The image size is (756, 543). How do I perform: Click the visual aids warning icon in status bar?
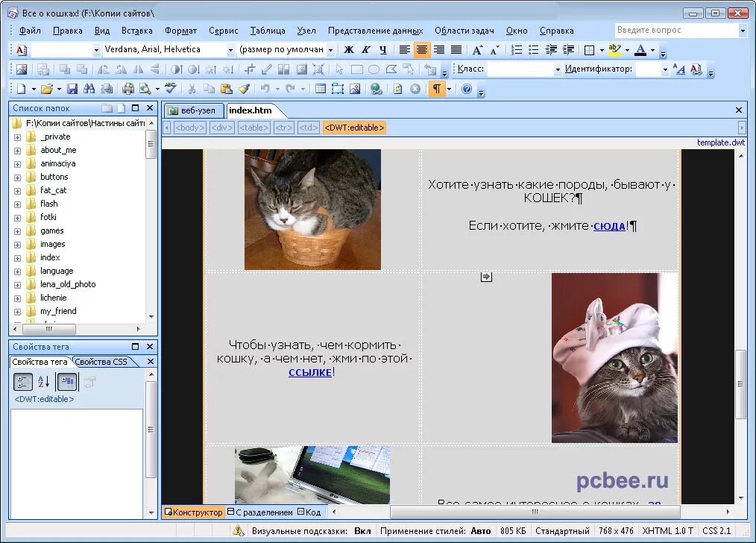[x=238, y=531]
